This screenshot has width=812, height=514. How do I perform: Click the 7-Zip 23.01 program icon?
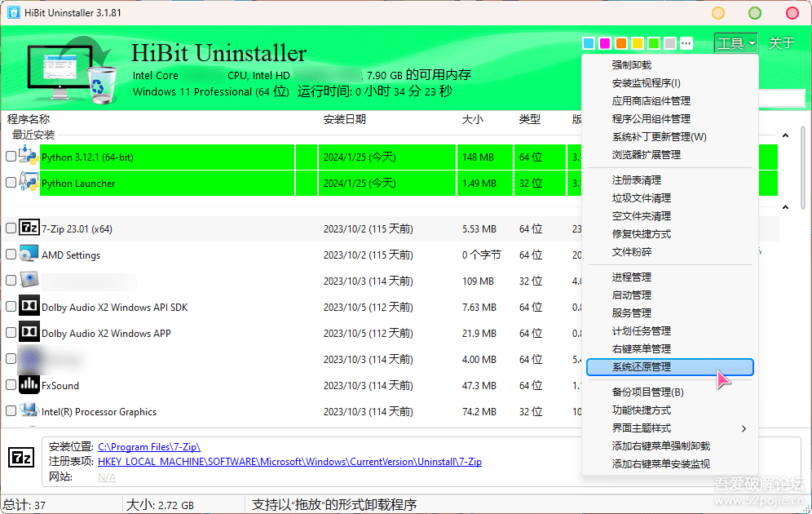tap(29, 228)
